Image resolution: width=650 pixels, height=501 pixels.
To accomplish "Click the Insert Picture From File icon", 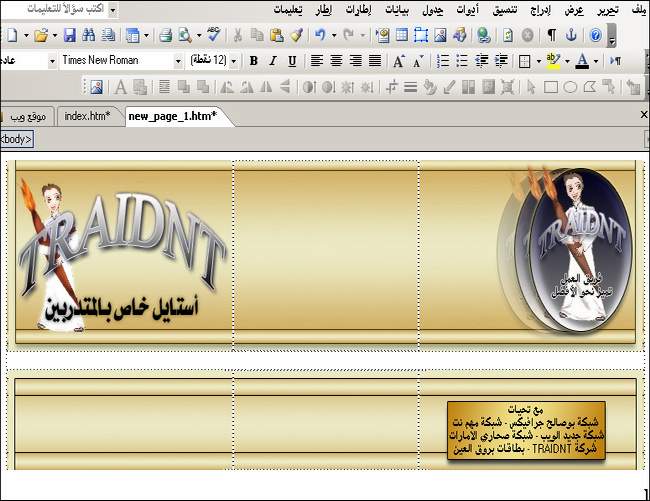I will coord(440,35).
